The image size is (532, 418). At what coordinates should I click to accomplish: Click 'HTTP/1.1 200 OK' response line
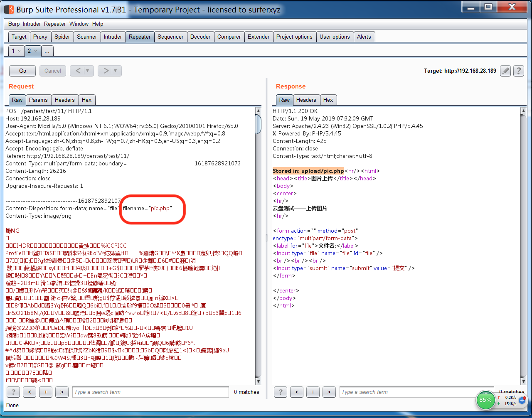coord(295,111)
